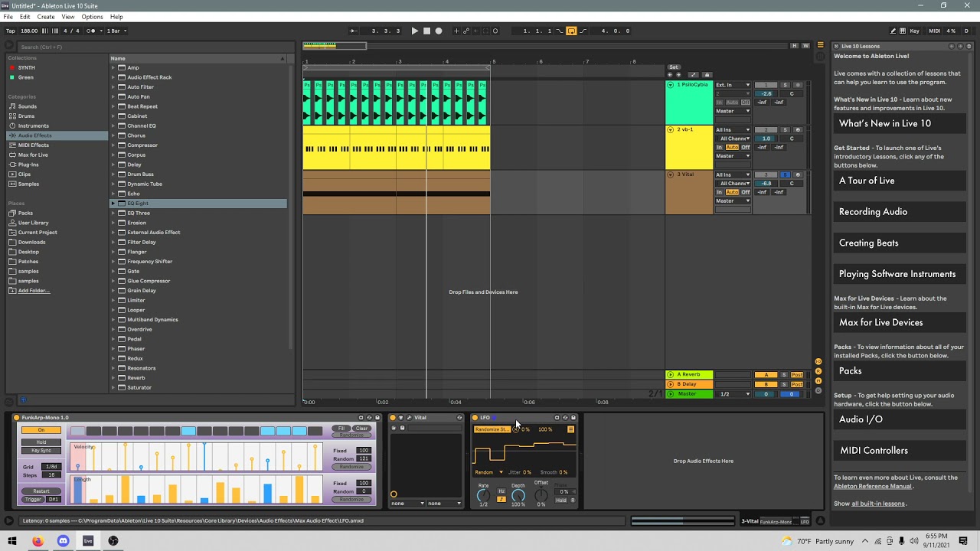Open Master output dropdown on track 3
The image size is (980, 551).
click(x=733, y=201)
